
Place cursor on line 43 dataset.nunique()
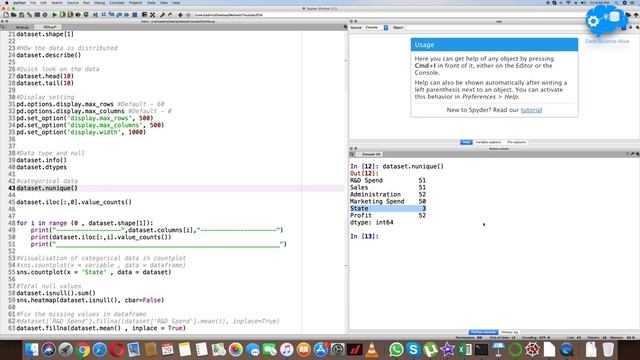tap(47, 188)
